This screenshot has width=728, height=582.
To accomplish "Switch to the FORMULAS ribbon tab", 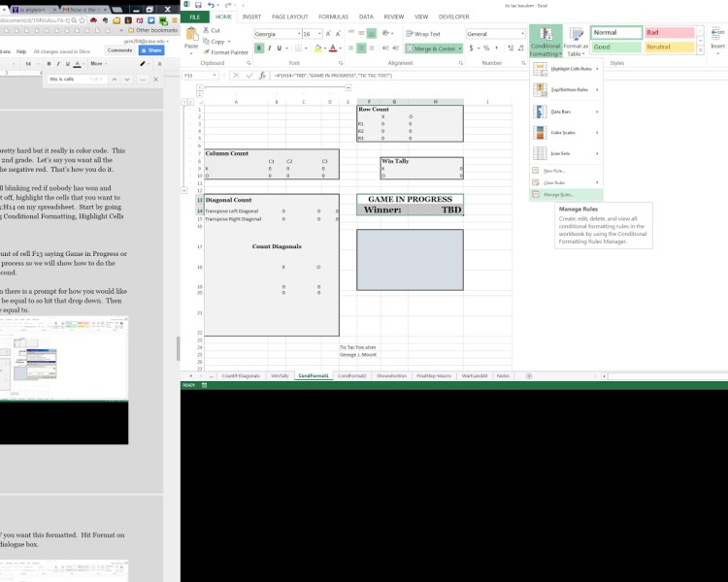I will 332,16.
